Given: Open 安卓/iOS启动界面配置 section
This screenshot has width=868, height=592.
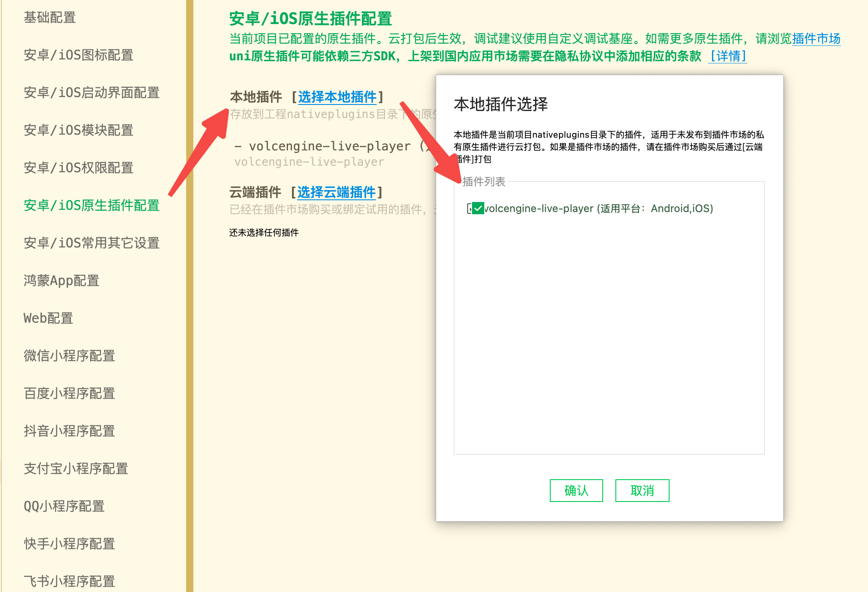Looking at the screenshot, I should pyautogui.click(x=92, y=93).
